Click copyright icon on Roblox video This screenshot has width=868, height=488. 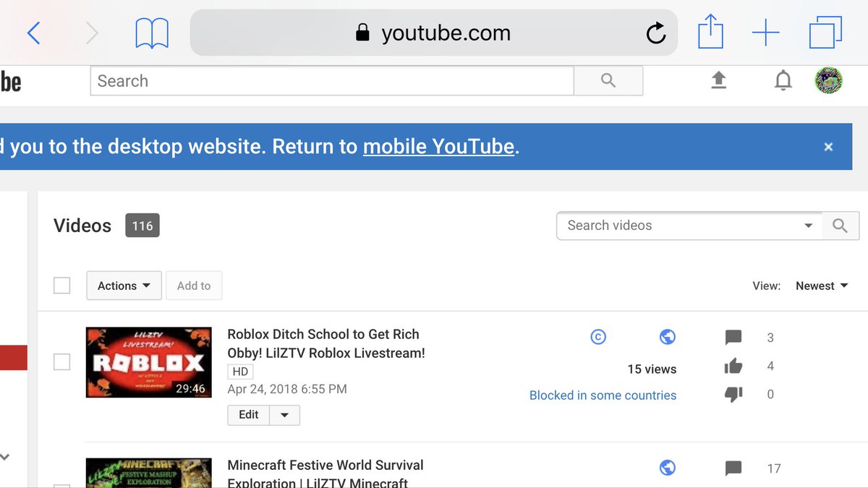(598, 337)
